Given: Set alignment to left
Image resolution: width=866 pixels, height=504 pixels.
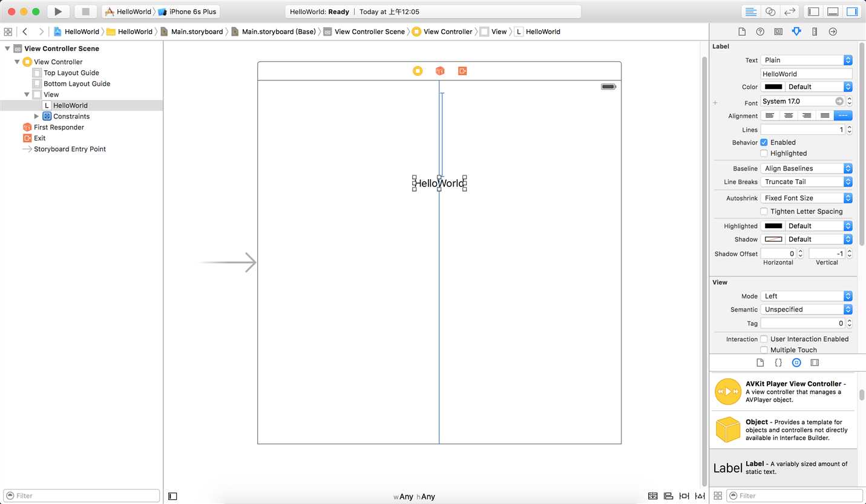Looking at the screenshot, I should 770,116.
